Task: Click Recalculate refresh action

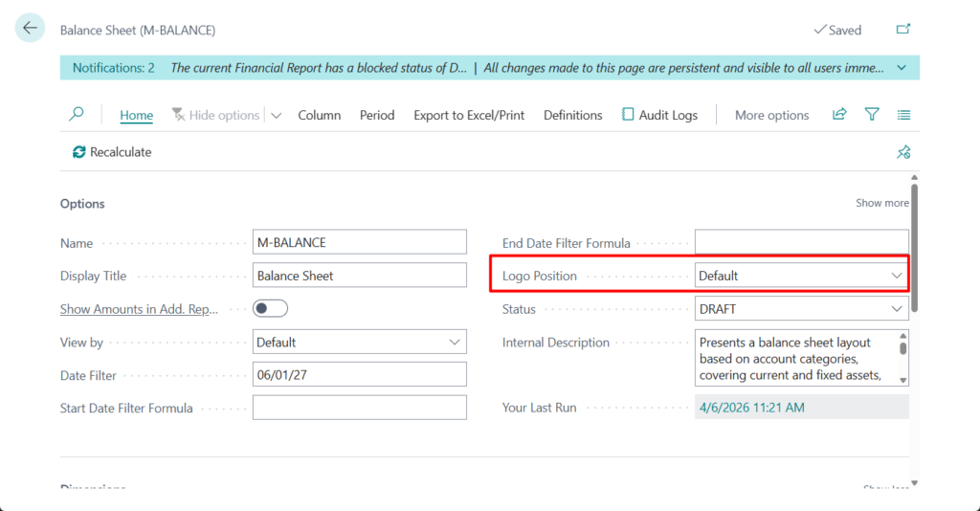Action: (x=112, y=152)
